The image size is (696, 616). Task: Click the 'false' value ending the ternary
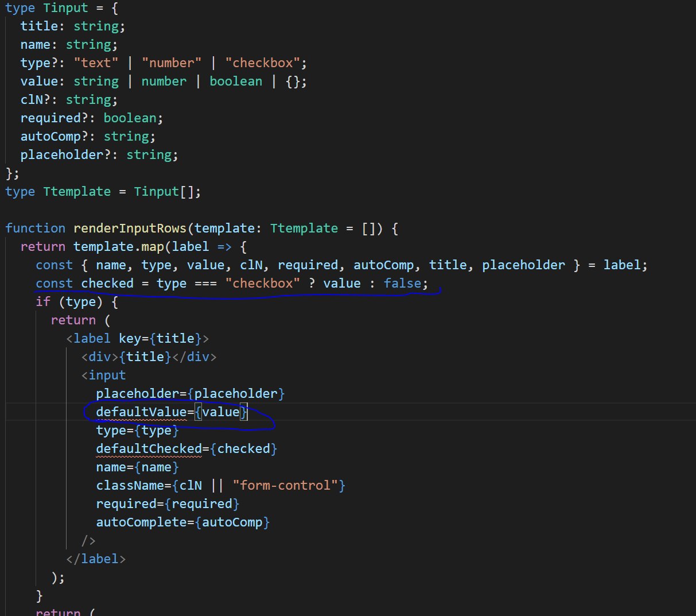tap(402, 284)
